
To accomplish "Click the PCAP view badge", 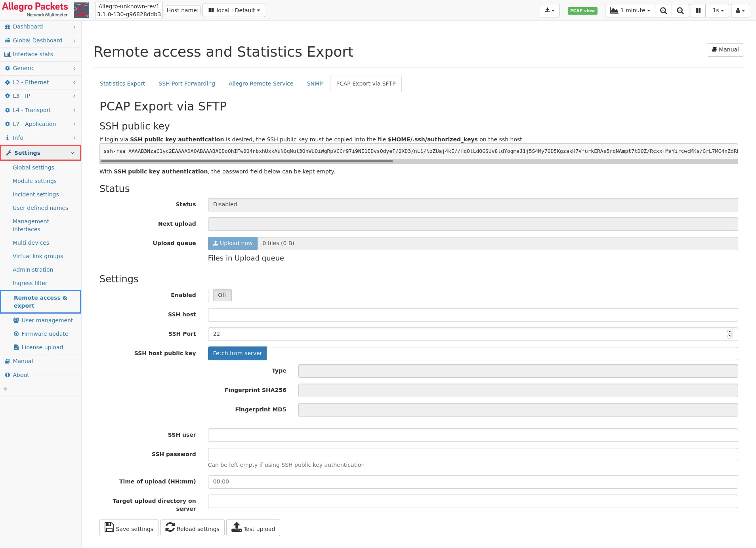I will coord(582,11).
